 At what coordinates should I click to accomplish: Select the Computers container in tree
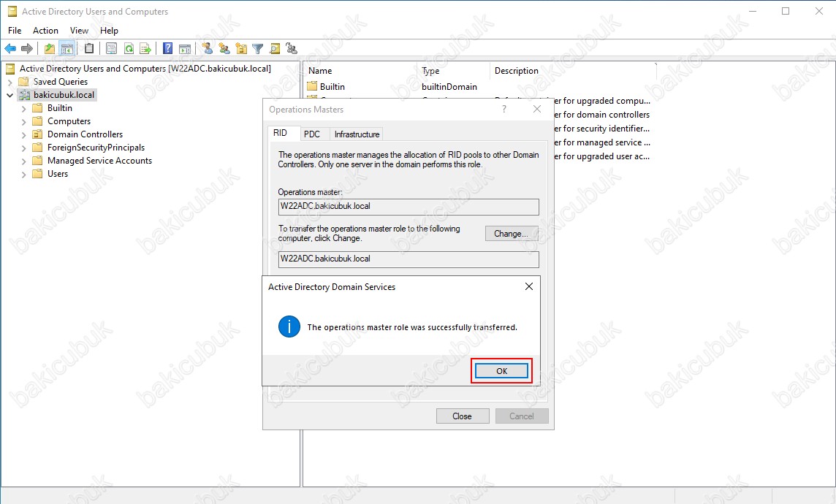pyautogui.click(x=69, y=121)
